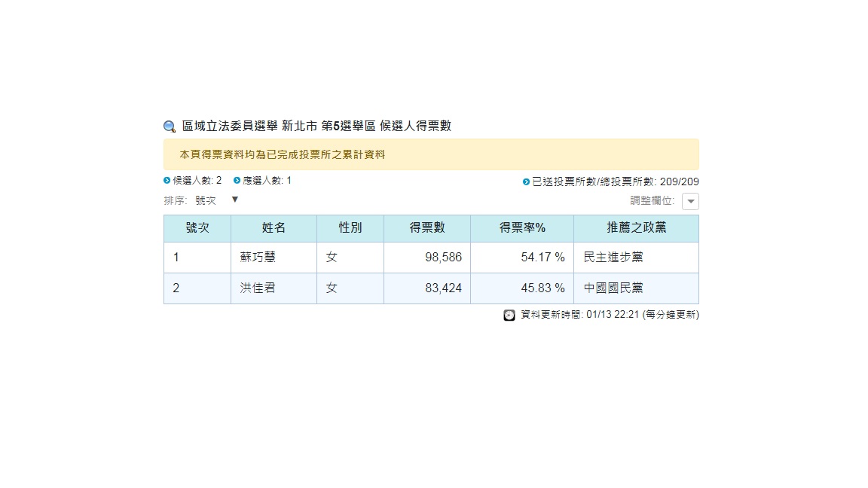Viewport: 868px width, 488px height.
Task: Open the 調整欄位 dropdown button
Action: point(690,201)
